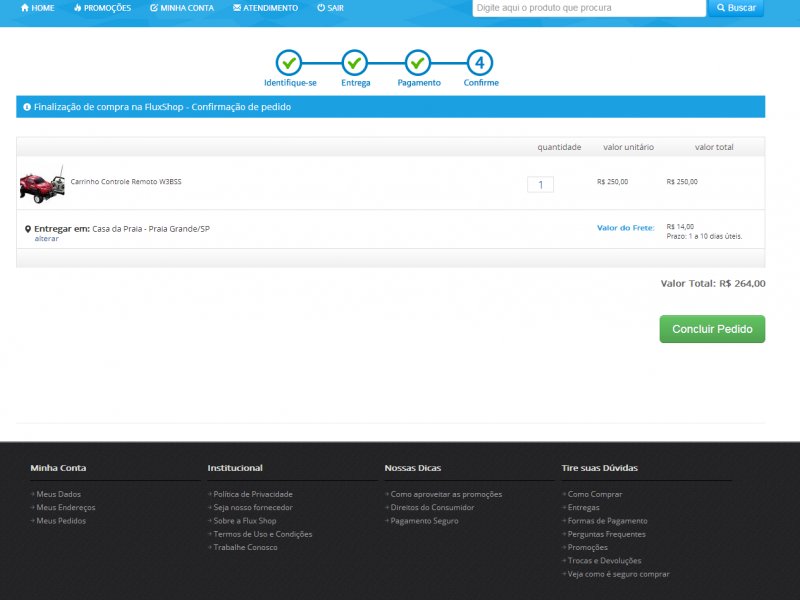
Task: Select the Entrega step checkmark
Action: (x=355, y=63)
